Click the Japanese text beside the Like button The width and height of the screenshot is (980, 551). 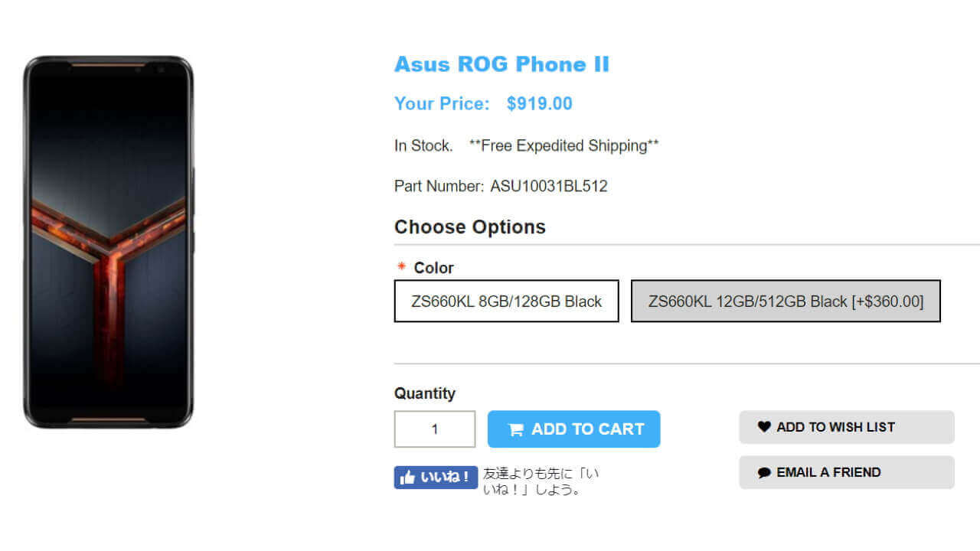point(541,481)
